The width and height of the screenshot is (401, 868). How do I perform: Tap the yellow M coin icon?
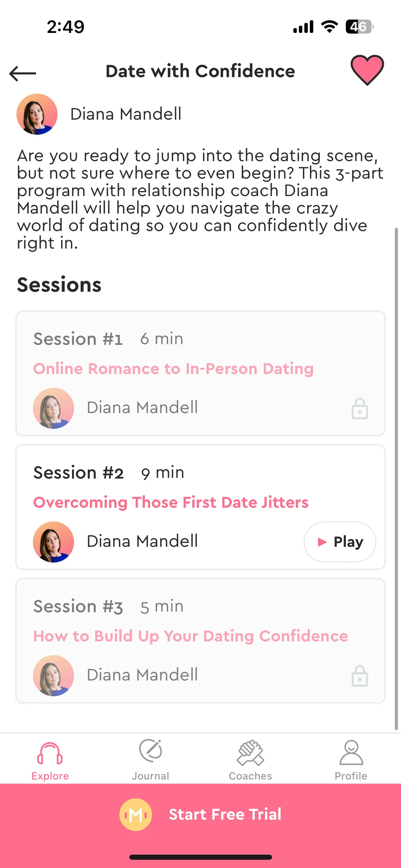pos(136,815)
